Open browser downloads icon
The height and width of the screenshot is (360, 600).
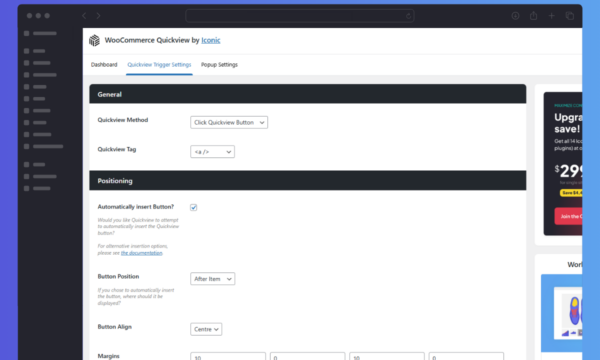point(515,16)
